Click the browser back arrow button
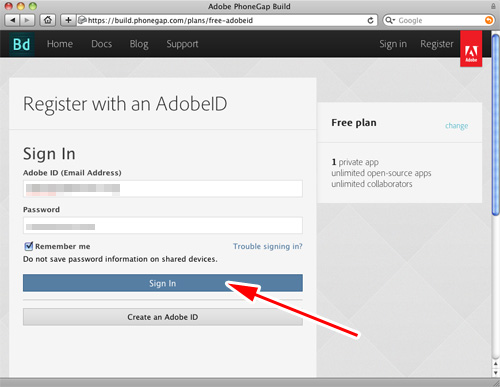The image size is (500, 387). [13, 20]
